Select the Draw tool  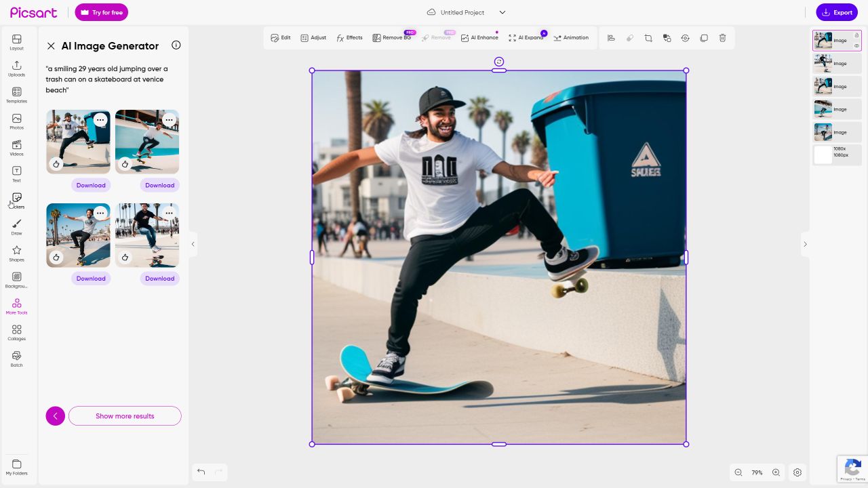pos(17,227)
